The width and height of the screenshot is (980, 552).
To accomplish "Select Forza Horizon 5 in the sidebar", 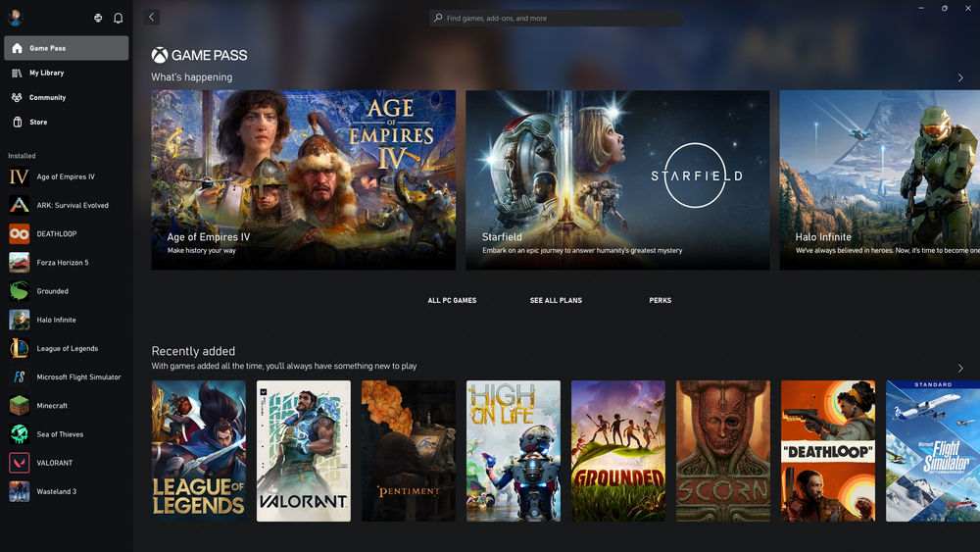I will pyautogui.click(x=62, y=263).
